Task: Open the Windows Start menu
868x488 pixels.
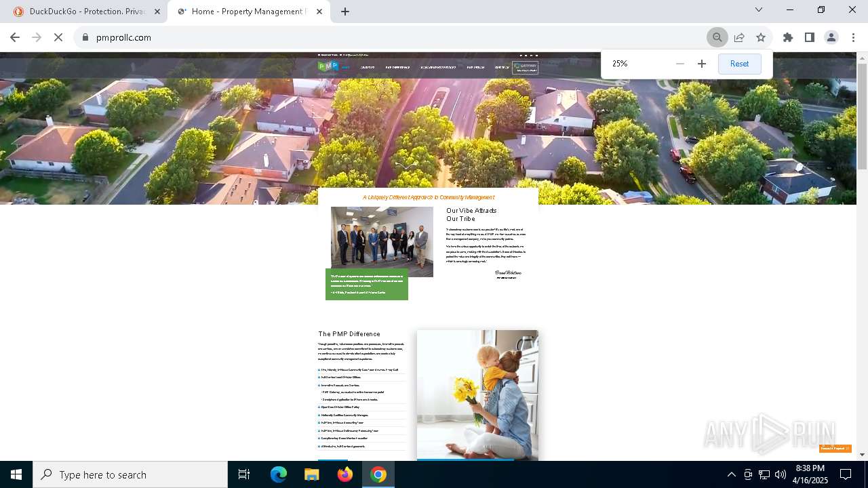Action: point(16,474)
